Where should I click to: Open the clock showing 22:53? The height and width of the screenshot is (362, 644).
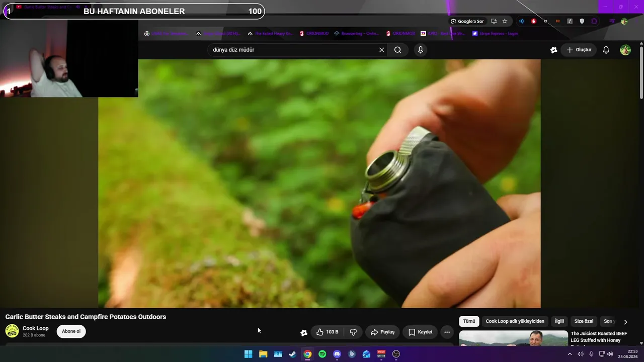coord(628,354)
